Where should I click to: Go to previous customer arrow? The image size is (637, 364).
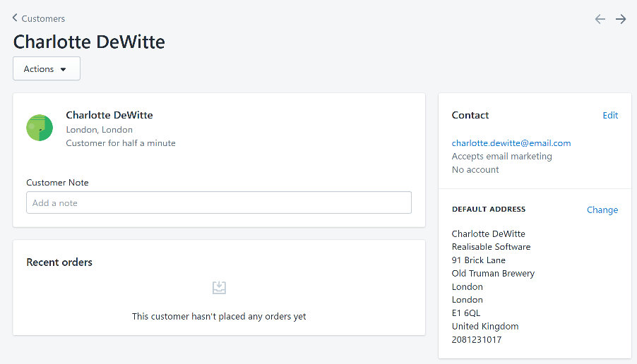tap(600, 19)
